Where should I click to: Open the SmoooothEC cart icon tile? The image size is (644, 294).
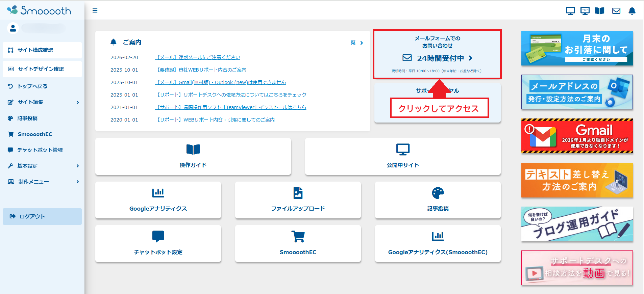tap(298, 243)
